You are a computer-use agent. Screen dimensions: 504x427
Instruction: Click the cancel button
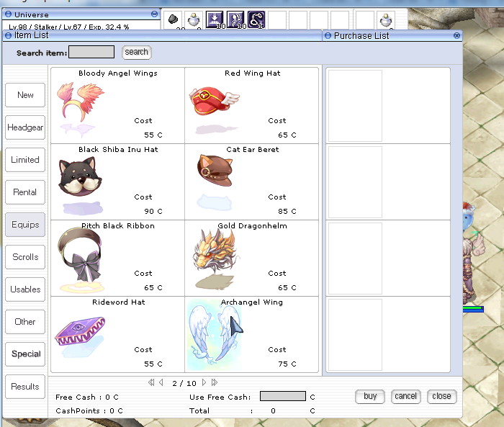coord(405,396)
